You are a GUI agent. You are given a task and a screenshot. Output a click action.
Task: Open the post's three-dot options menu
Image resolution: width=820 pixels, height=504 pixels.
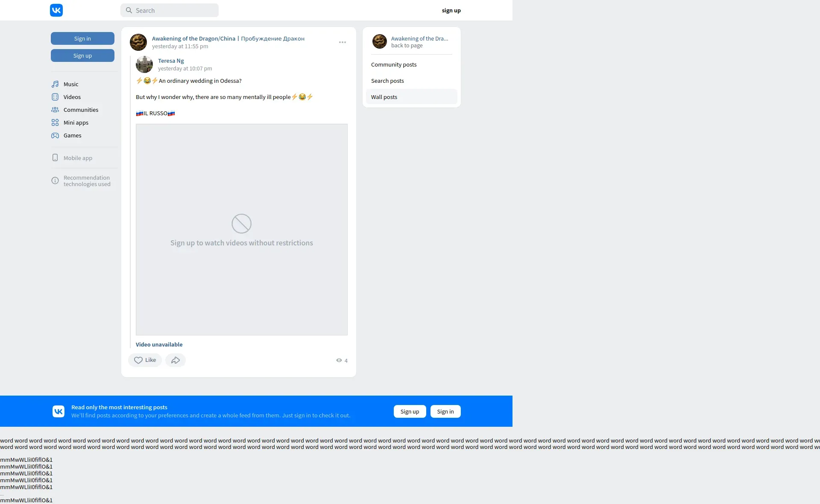(x=343, y=42)
